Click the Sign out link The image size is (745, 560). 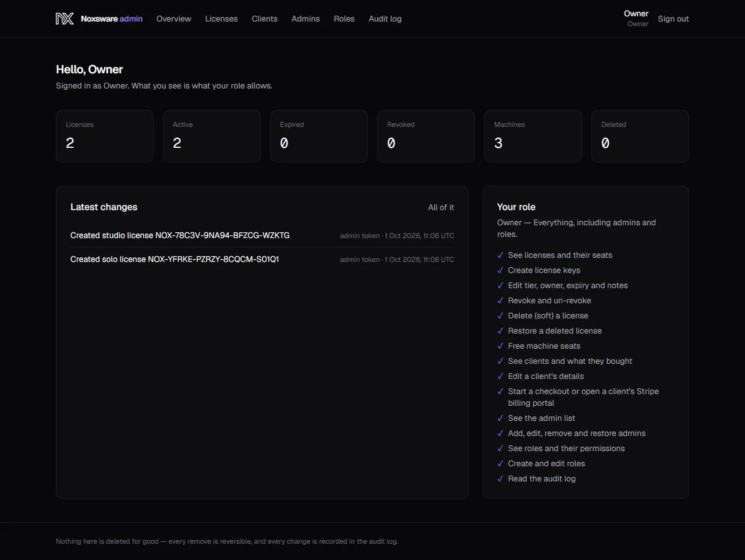pyautogui.click(x=673, y=19)
